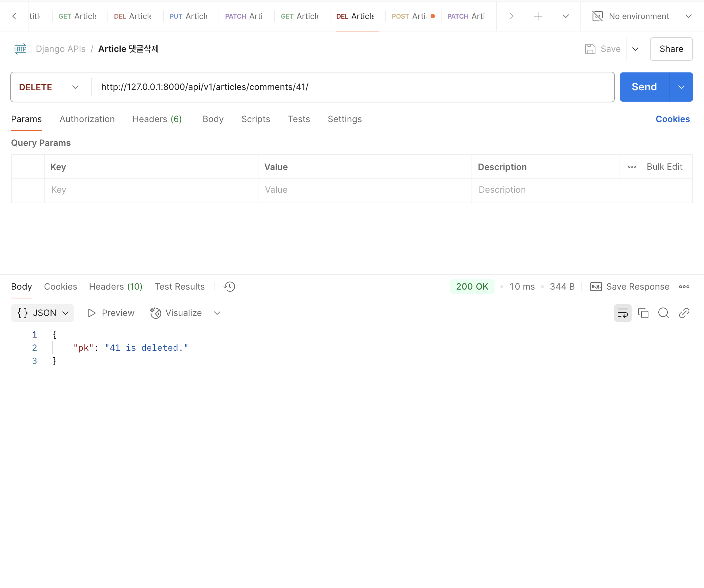Image resolution: width=704 pixels, height=588 pixels.
Task: Expand the Save options arrow
Action: coord(635,49)
